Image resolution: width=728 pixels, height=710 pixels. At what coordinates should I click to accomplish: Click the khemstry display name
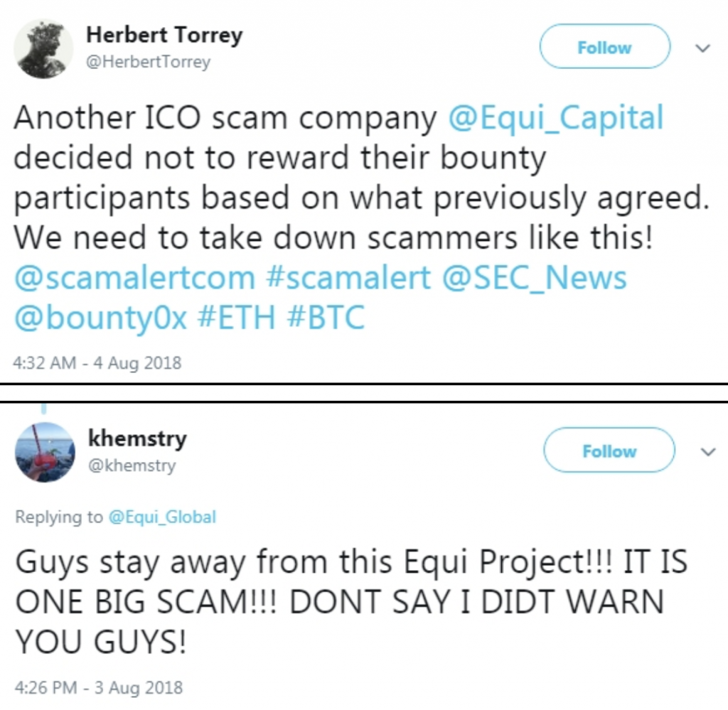coord(136,439)
